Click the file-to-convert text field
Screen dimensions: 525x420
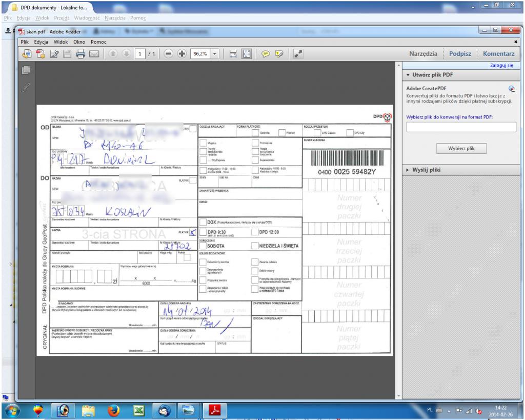(460, 127)
